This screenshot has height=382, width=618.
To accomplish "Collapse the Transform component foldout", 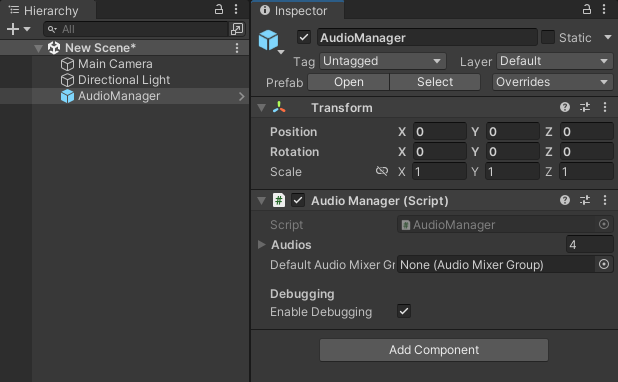I will (x=261, y=108).
